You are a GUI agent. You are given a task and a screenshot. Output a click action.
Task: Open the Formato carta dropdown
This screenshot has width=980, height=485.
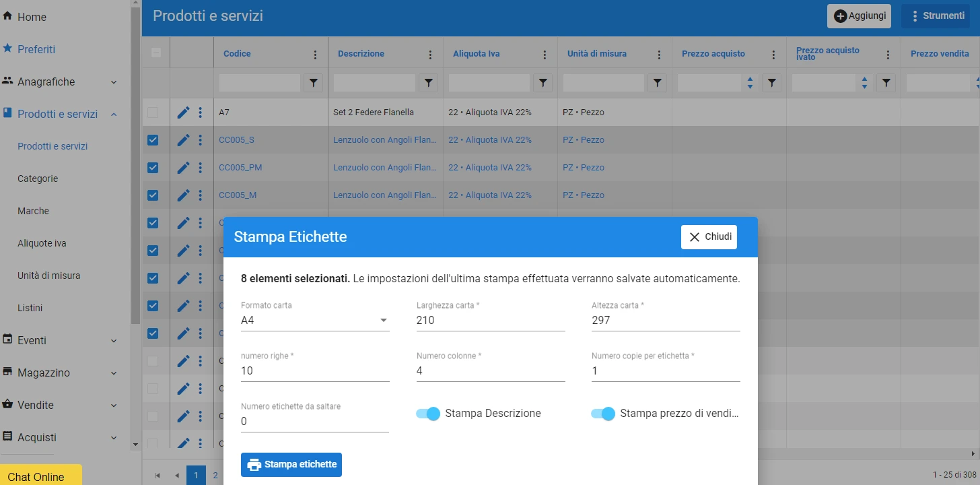[315, 321]
